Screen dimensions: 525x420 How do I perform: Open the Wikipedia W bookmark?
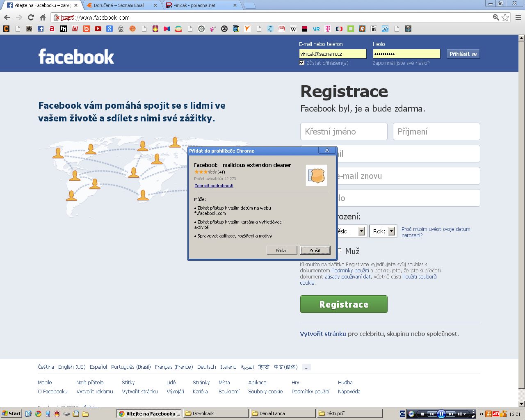[293, 29]
